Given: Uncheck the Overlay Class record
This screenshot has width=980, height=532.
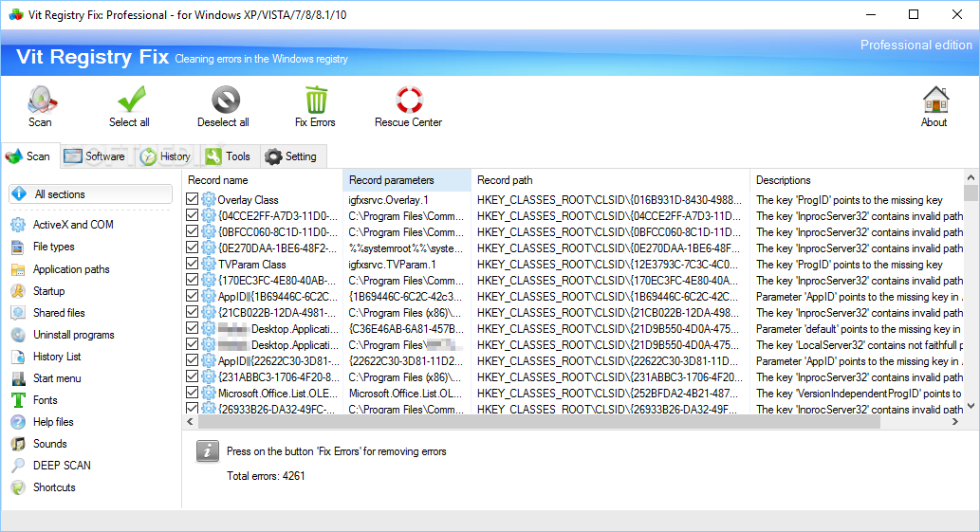Looking at the screenshot, I should pos(192,200).
